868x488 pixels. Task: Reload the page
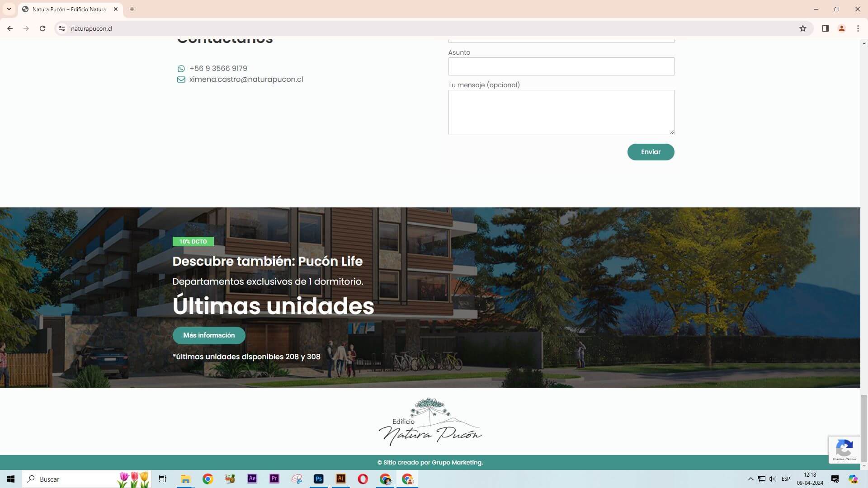[x=42, y=28]
